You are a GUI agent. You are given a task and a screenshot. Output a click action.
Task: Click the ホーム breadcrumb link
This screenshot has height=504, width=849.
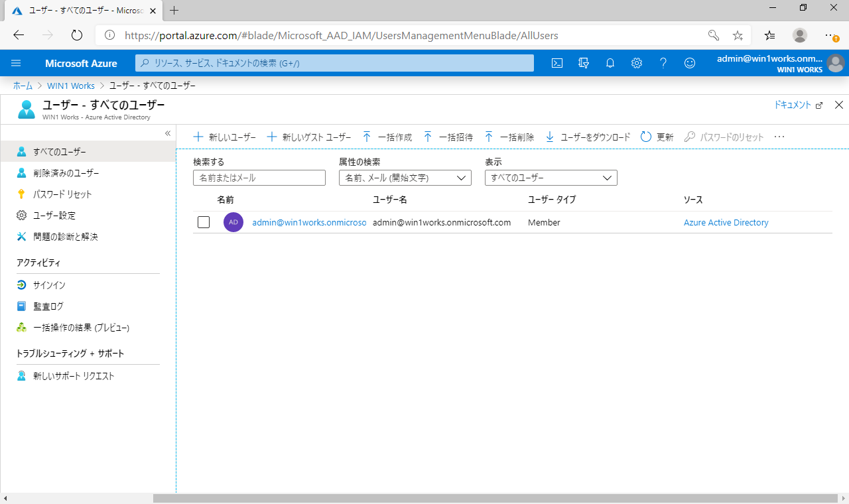pos(23,86)
